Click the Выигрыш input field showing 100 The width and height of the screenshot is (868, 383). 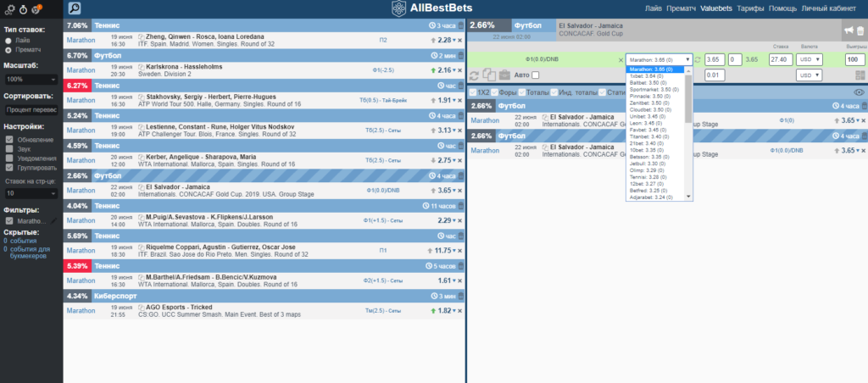pos(855,60)
